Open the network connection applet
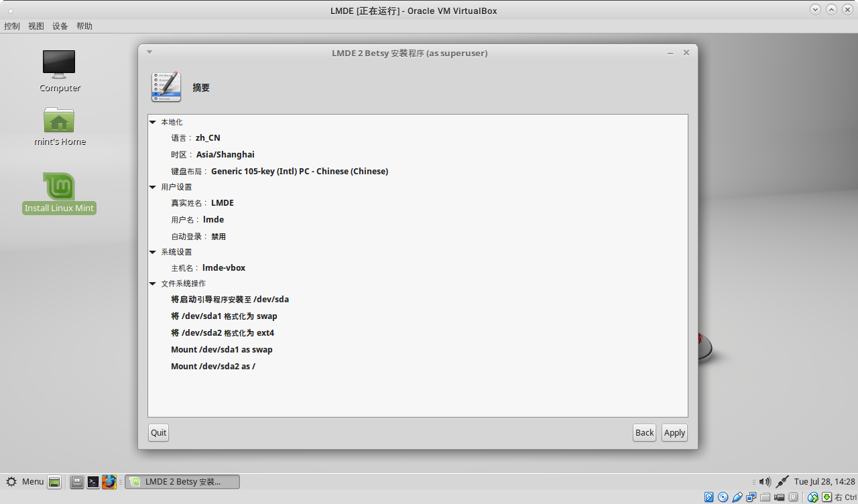858x504 pixels. click(x=782, y=481)
